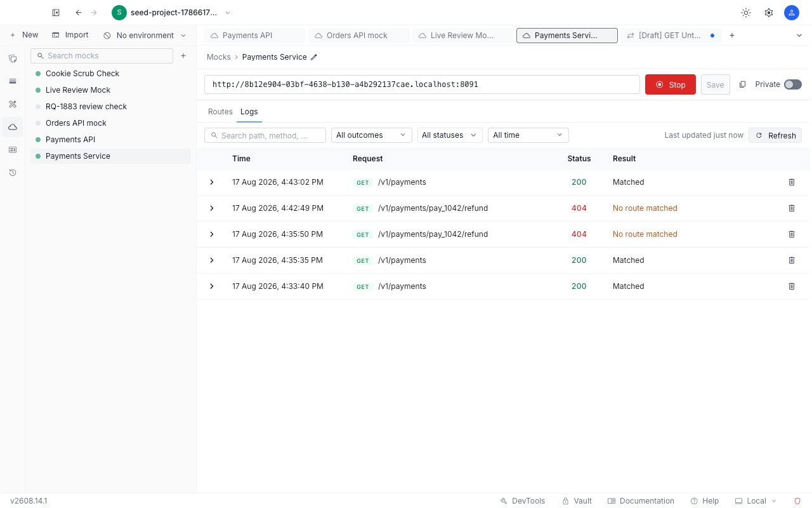812x508 pixels.
Task: Open DevTools from status bar
Action: click(522, 501)
